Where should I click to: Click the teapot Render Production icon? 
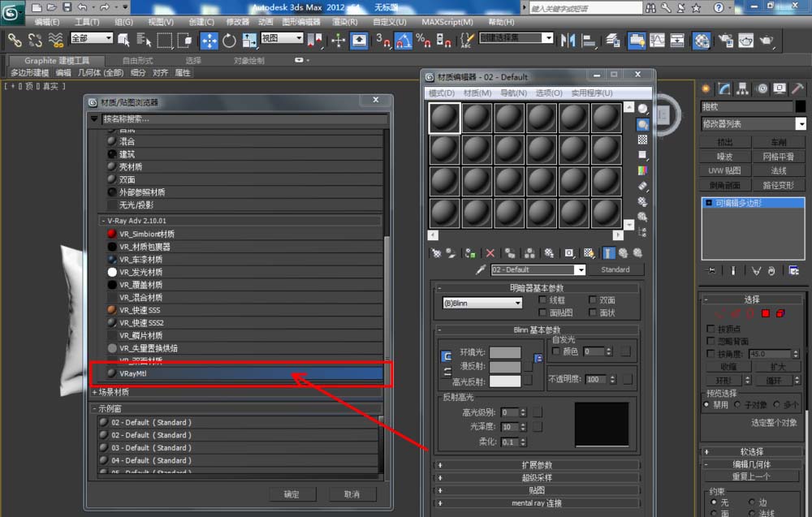pos(766,41)
